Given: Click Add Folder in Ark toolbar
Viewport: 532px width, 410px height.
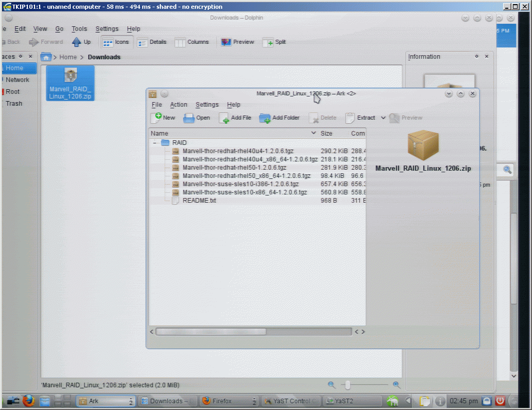Looking at the screenshot, I should point(279,118).
